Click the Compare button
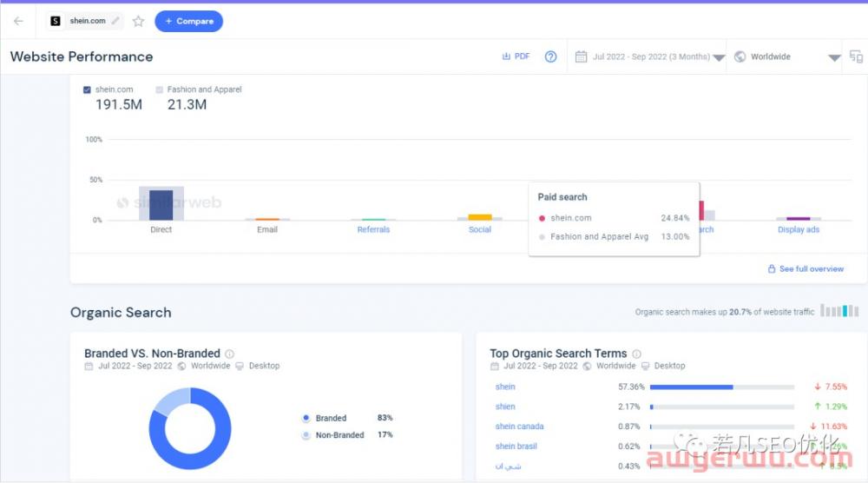This screenshot has width=868, height=483. 188,21
